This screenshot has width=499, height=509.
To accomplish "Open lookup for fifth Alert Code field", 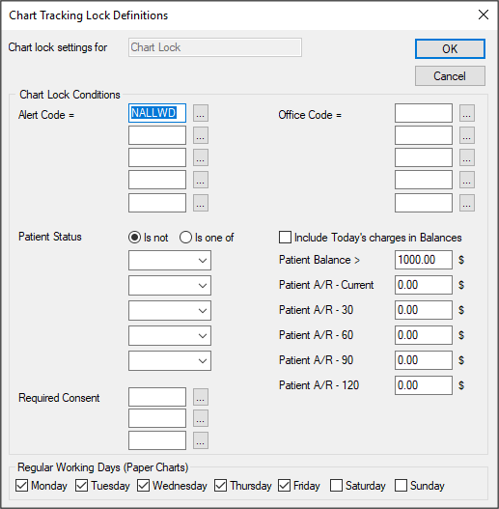I will pyautogui.click(x=201, y=203).
